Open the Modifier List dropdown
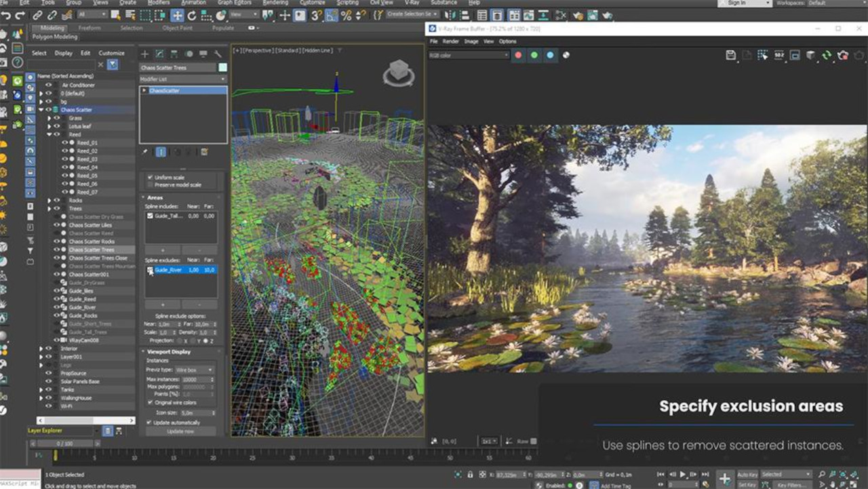 point(183,79)
